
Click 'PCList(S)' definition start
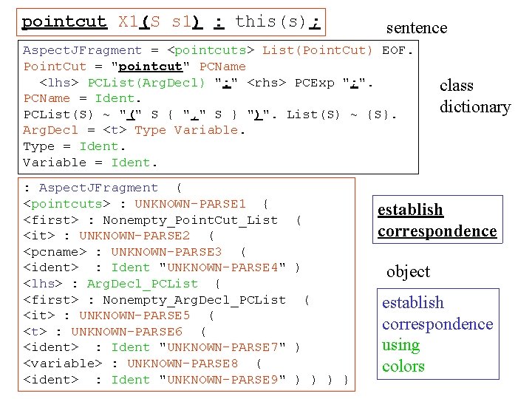click(58, 115)
